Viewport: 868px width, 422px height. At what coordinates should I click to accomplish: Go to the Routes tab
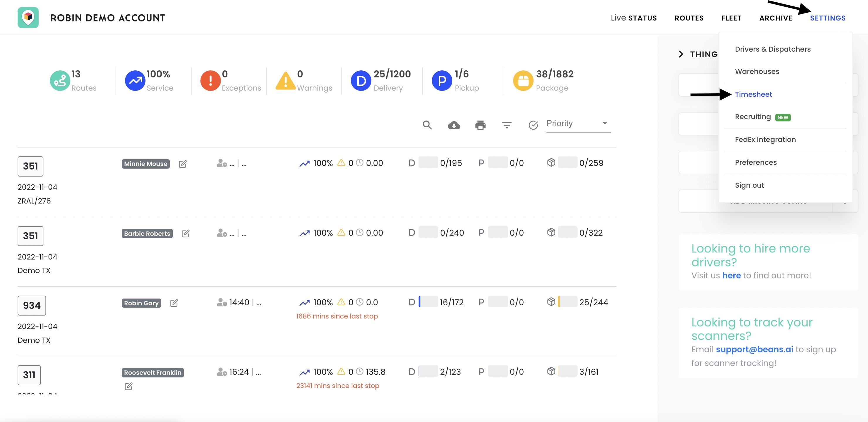pos(689,18)
